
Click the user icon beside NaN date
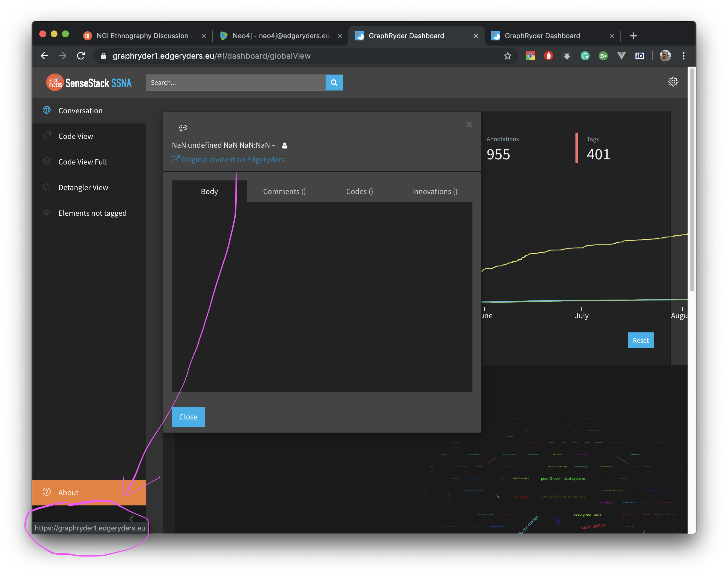(285, 145)
